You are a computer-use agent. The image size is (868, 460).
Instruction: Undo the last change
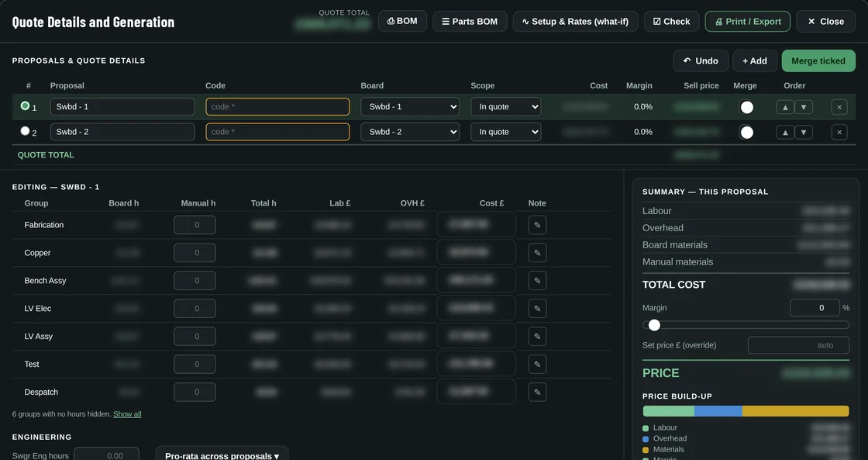point(701,61)
